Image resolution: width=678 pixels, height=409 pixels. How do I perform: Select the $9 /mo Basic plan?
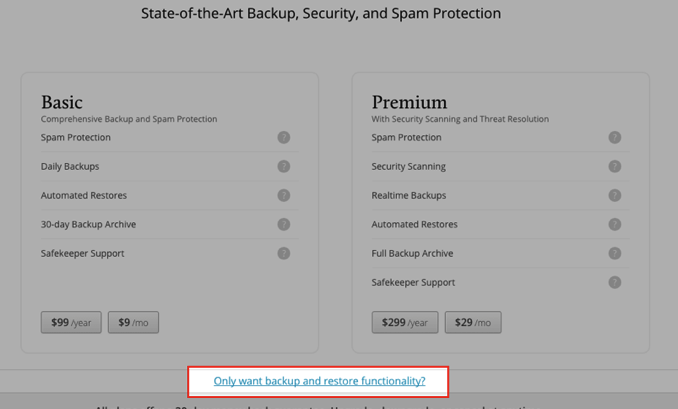click(x=133, y=323)
